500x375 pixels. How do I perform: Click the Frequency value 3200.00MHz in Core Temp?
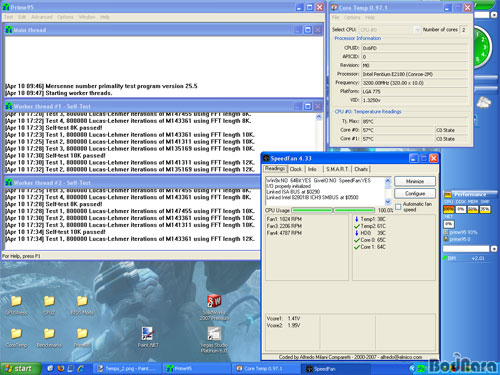415,83
